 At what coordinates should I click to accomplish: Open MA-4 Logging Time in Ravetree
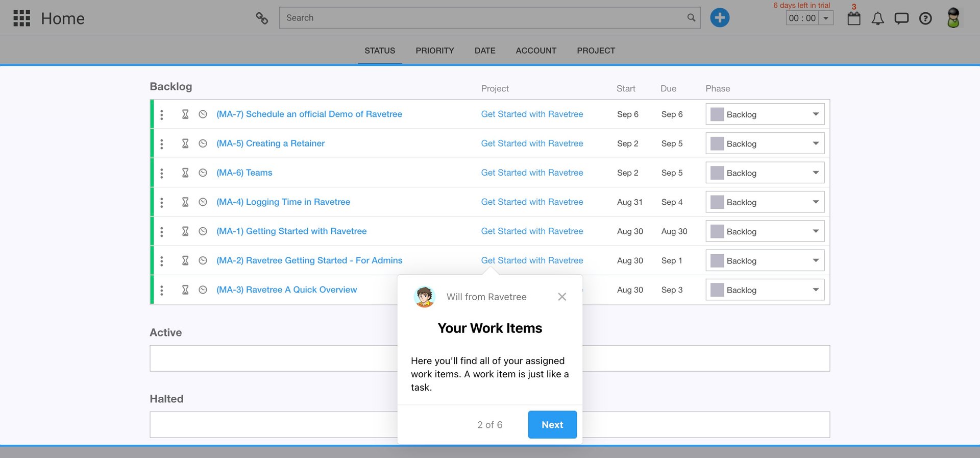[x=283, y=202]
